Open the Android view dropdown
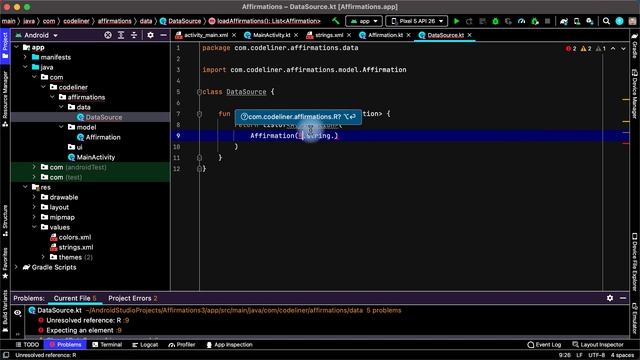 37,35
